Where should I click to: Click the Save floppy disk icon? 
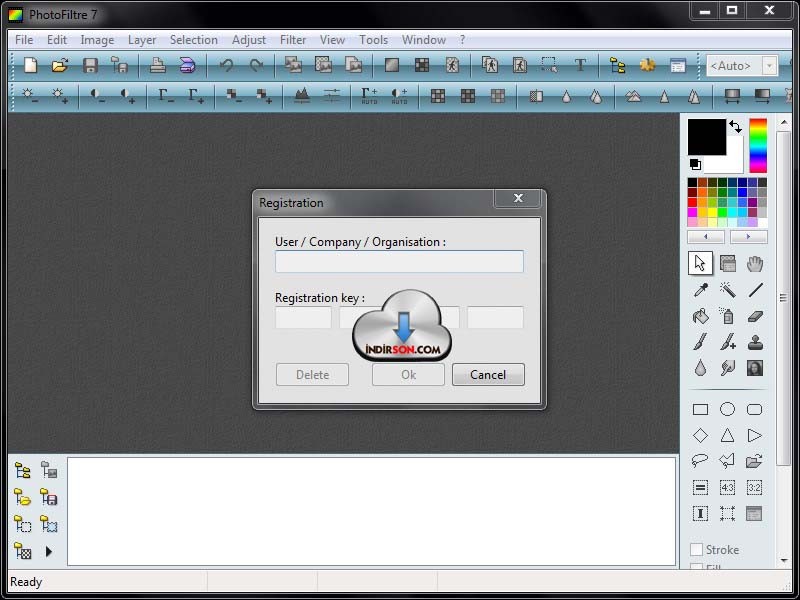[90, 65]
